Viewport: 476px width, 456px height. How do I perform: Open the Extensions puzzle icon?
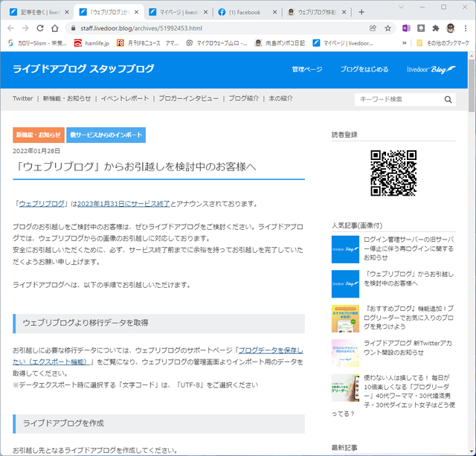pos(436,28)
